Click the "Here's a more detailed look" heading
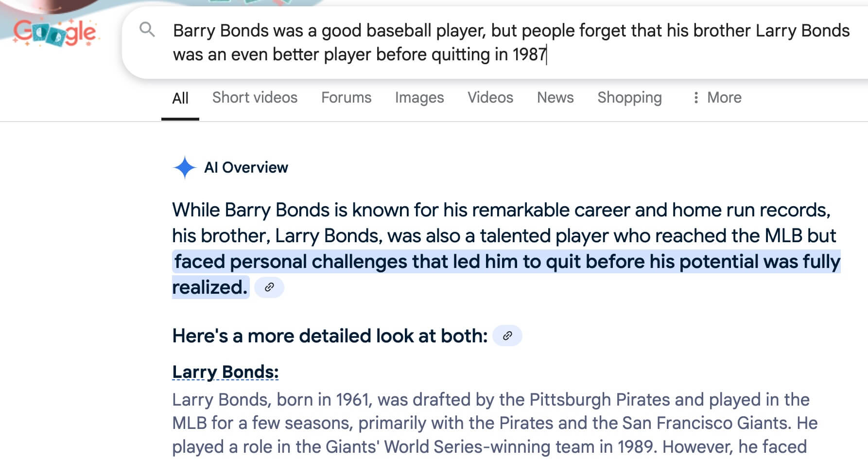 tap(330, 336)
